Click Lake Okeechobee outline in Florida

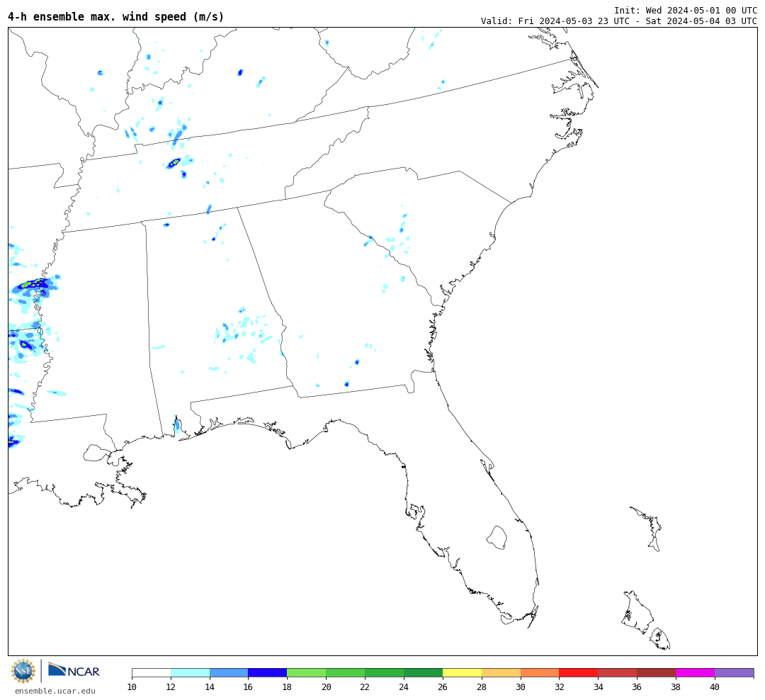click(x=497, y=538)
